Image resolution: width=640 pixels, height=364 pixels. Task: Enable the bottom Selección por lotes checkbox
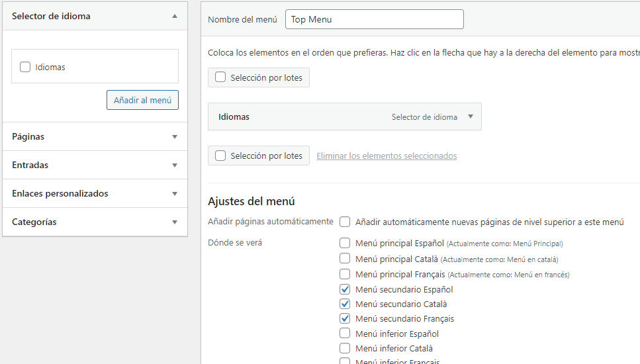pyautogui.click(x=220, y=156)
